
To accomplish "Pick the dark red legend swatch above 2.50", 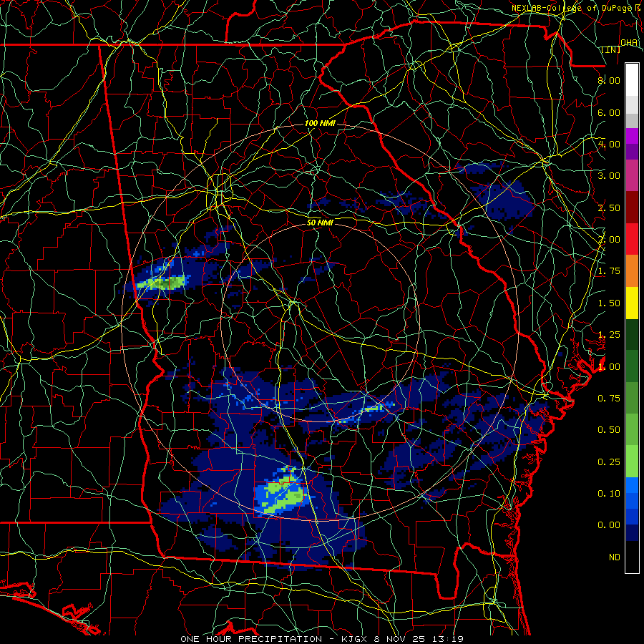I will 632,208.
